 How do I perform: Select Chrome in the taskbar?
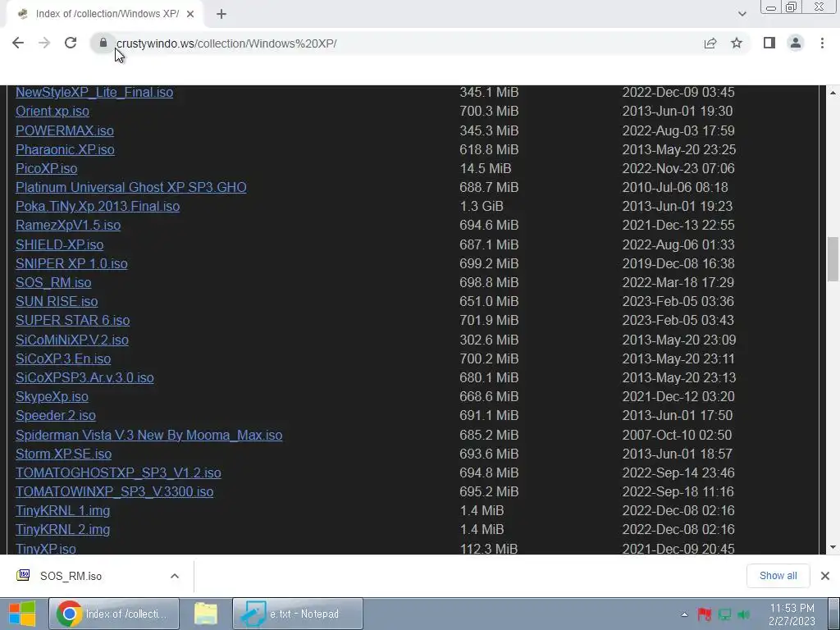tap(113, 614)
